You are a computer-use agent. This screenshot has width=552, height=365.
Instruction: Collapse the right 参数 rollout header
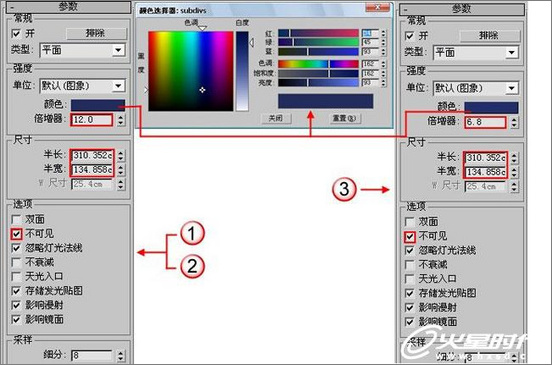tap(462, 9)
